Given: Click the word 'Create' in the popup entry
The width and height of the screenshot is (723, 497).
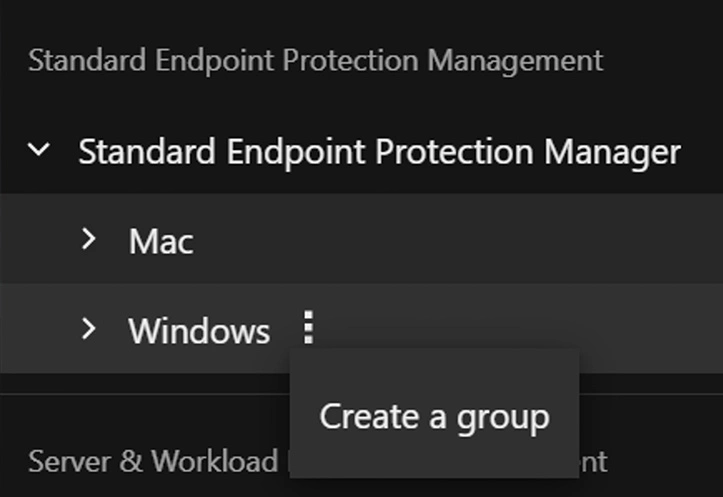Looking at the screenshot, I should (369, 416).
